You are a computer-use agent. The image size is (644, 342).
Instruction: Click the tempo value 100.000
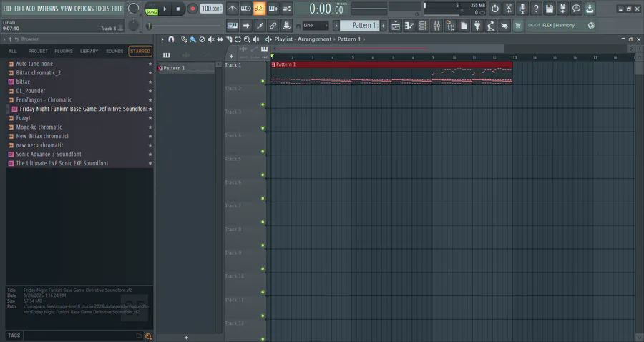212,8
